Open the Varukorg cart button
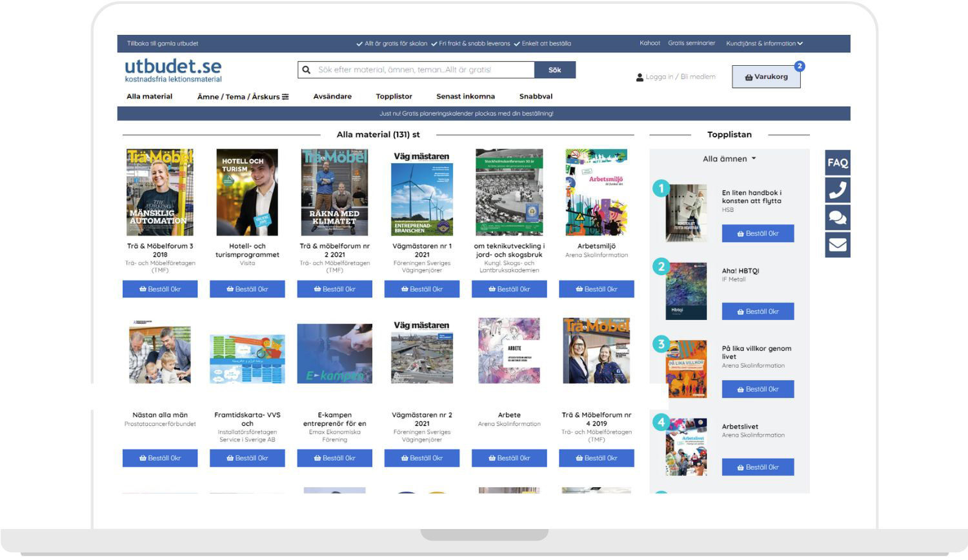968x560 pixels. click(766, 77)
